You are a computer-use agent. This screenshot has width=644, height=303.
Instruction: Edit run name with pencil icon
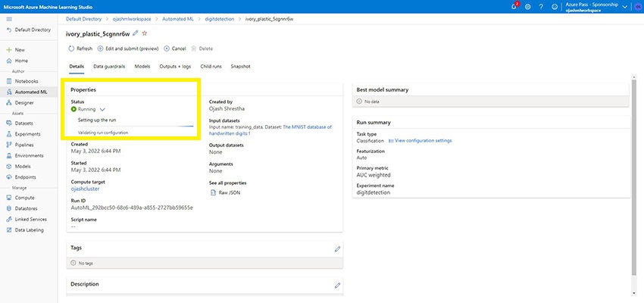(136, 33)
